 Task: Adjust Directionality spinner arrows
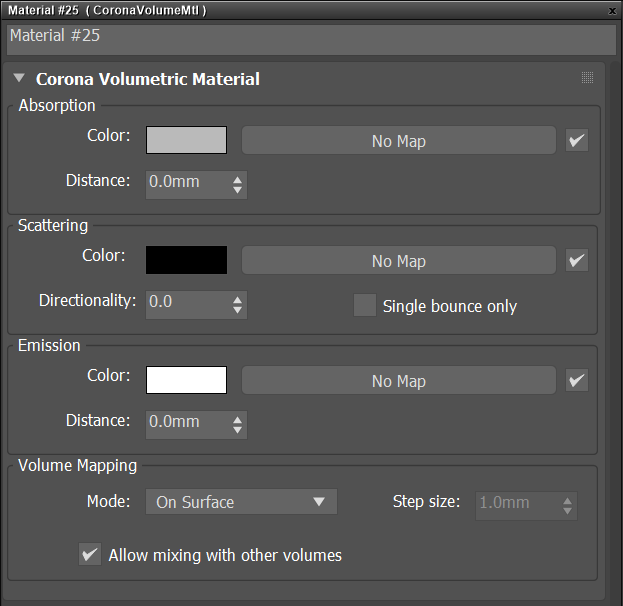coord(237,305)
